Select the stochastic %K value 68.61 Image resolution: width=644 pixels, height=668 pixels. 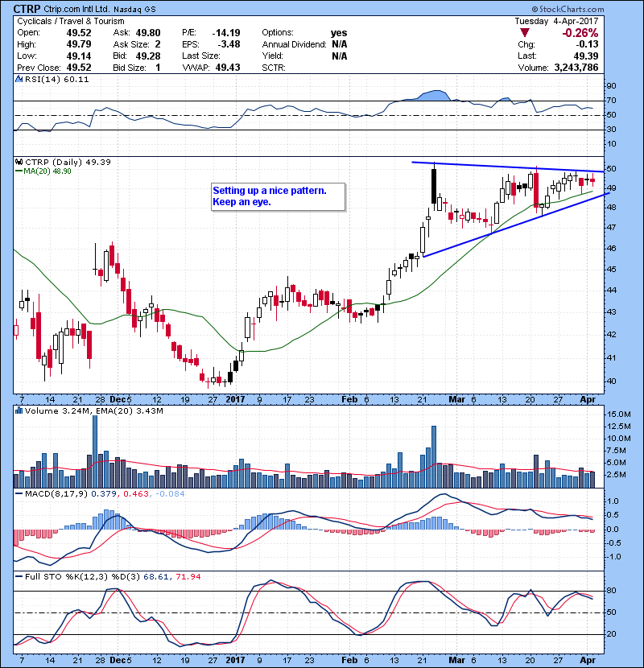click(155, 577)
